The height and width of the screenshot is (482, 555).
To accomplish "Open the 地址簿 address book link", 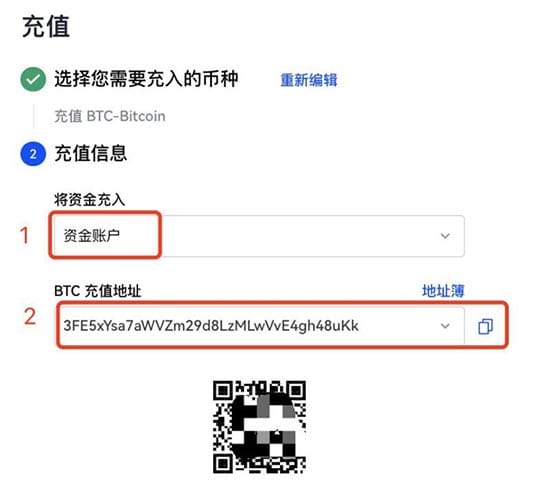I will coord(443,291).
